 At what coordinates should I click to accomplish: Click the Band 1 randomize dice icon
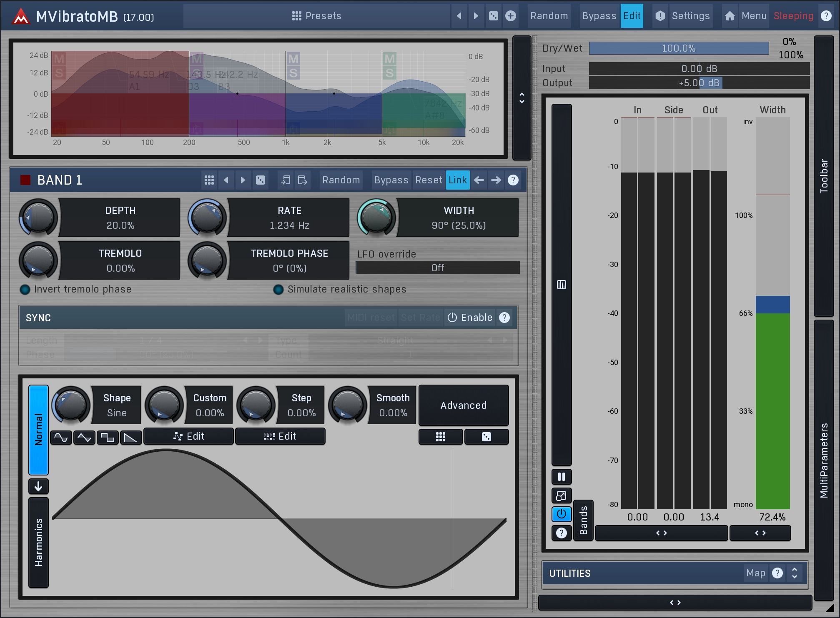click(261, 180)
